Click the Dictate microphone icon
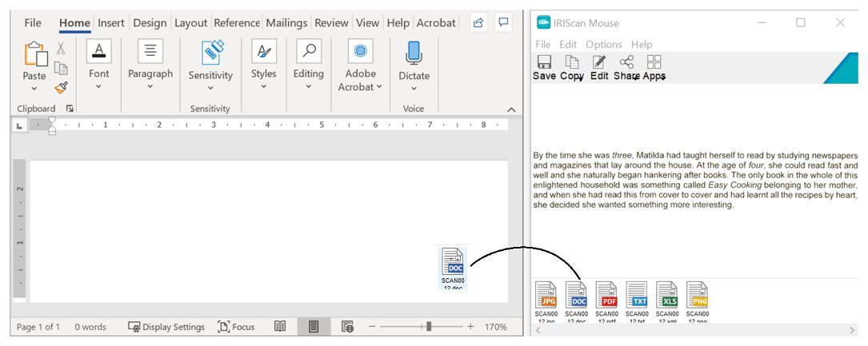 click(414, 53)
